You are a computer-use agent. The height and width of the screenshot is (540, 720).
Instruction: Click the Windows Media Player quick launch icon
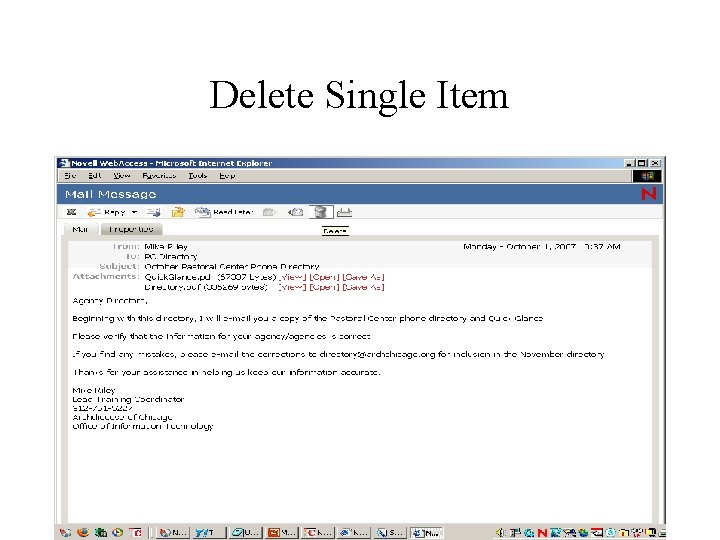pos(118,532)
